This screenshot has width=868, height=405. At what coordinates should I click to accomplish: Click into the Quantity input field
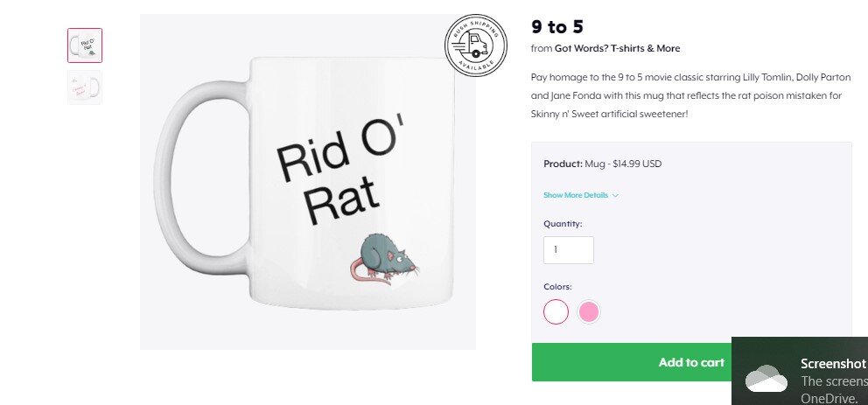click(569, 250)
